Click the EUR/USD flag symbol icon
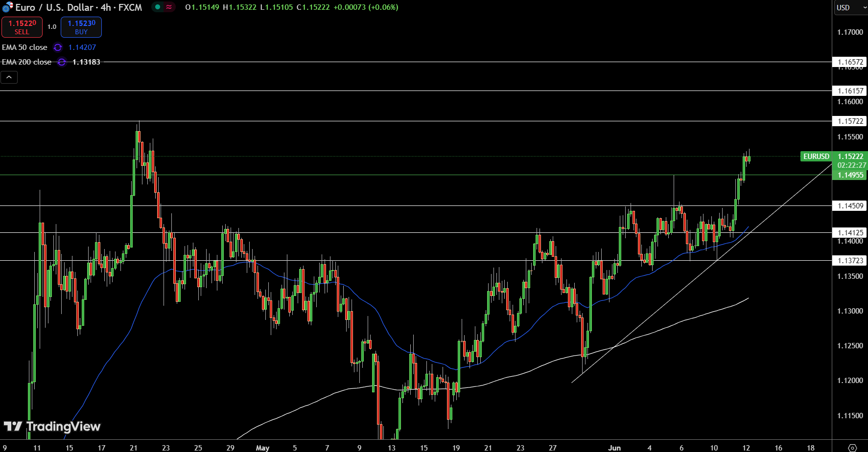 click(7, 7)
